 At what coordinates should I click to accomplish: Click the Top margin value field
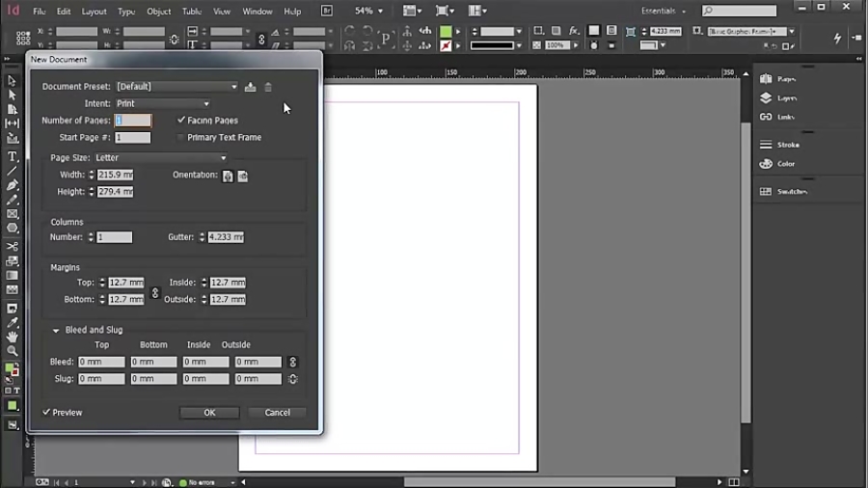(126, 283)
